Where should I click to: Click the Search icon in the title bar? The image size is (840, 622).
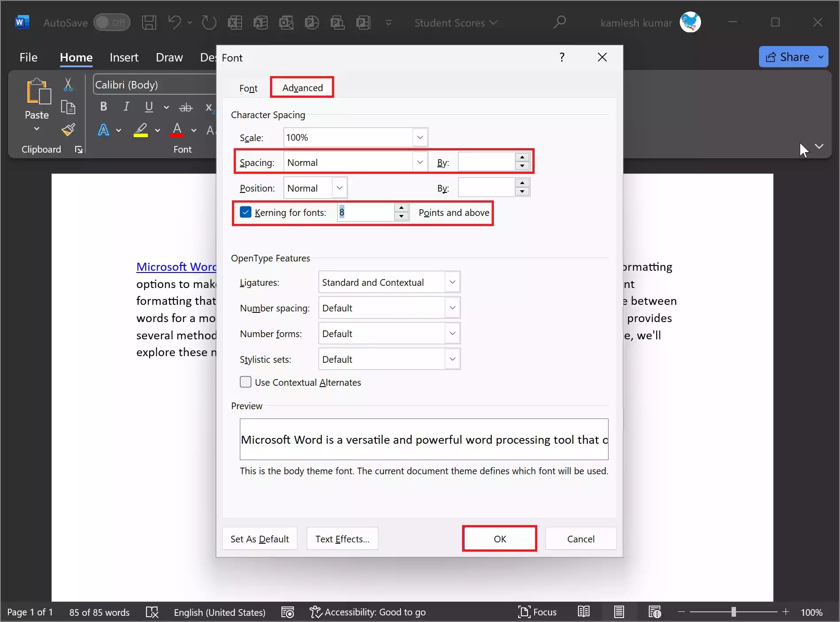[x=559, y=22]
